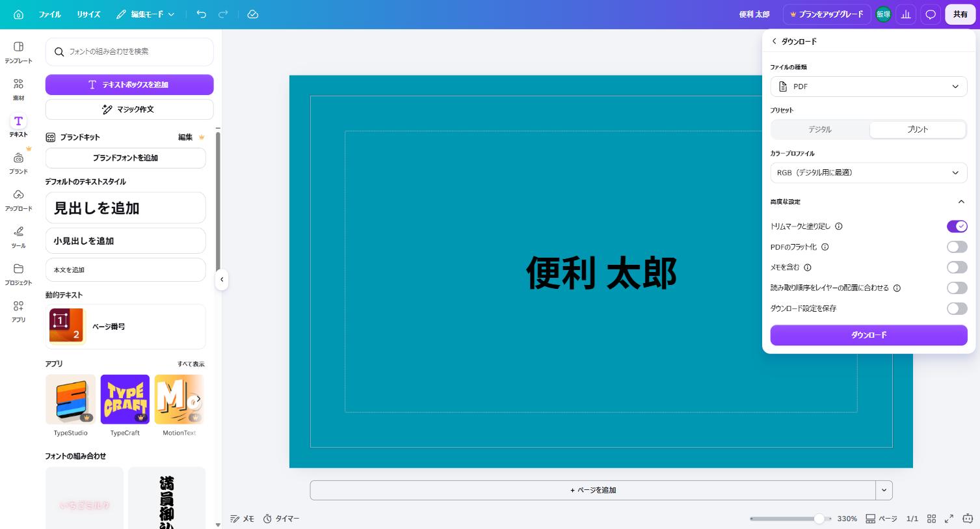The width and height of the screenshot is (980, 529).
Task: Open grid view of pages
Action: tap(931, 519)
